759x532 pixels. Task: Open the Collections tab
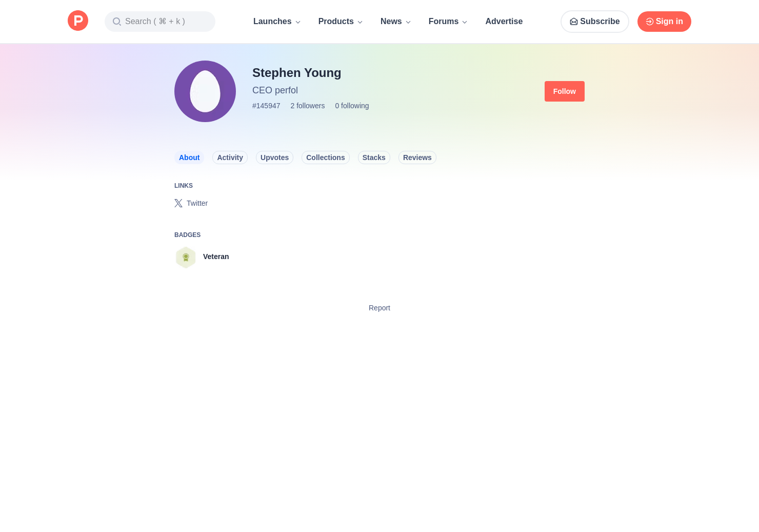[326, 157]
